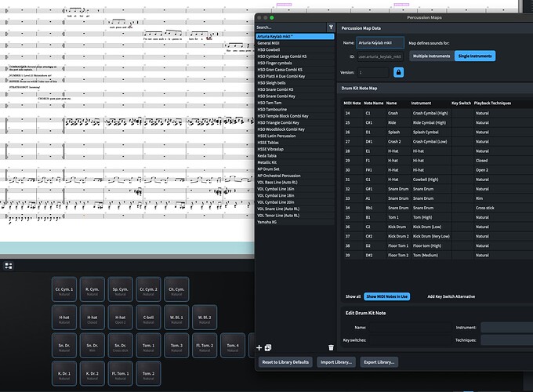Duplicate the selected percussion map
533x392 pixels.
268,347
